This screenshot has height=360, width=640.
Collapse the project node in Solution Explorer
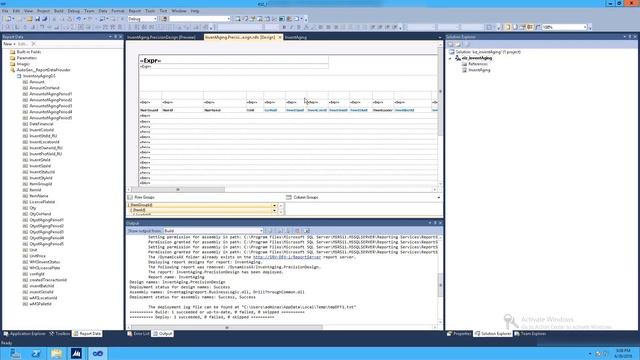click(x=451, y=58)
